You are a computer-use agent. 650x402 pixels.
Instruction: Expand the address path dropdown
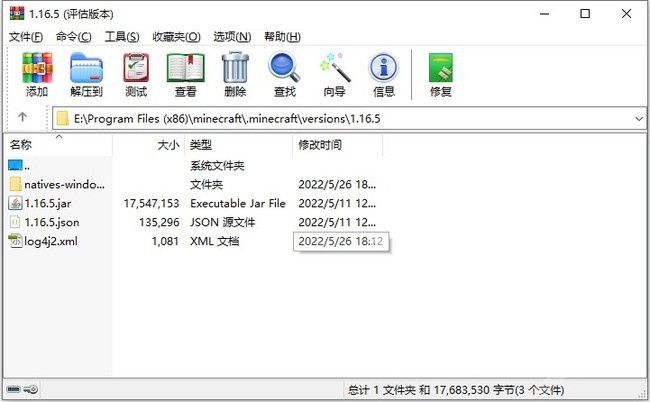pyautogui.click(x=639, y=118)
